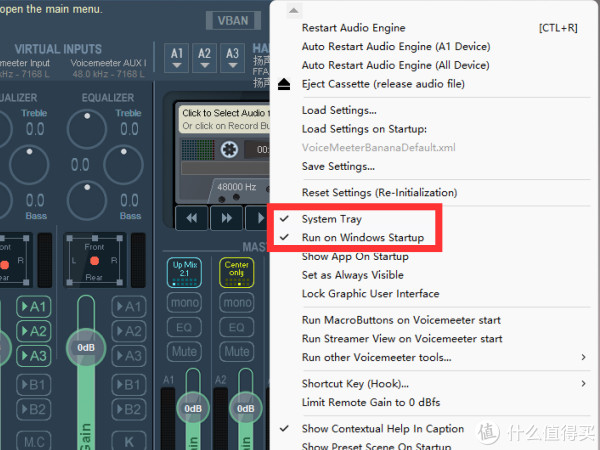Open the A1 hardware output dropdown
Image resolution: width=600 pixels, height=450 pixels.
click(x=177, y=58)
